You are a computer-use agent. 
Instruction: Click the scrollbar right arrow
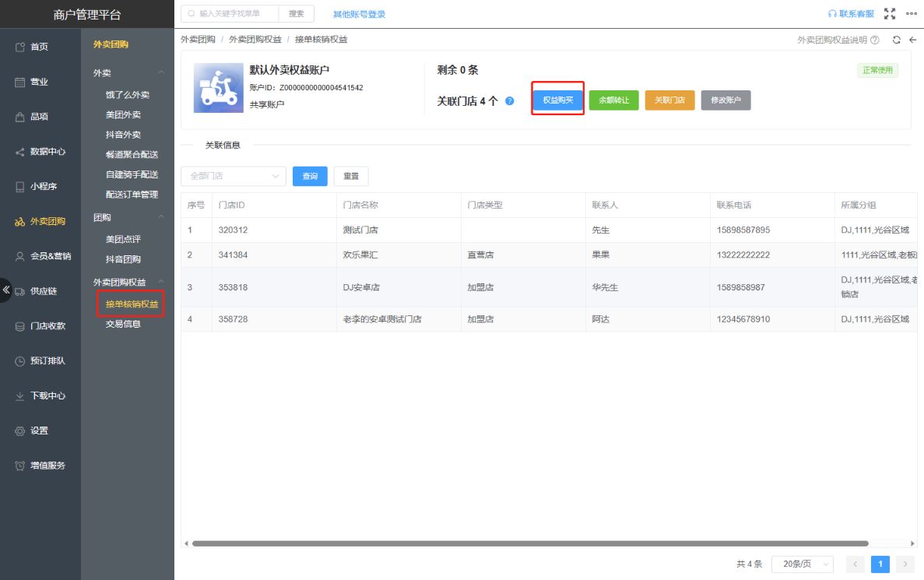[x=912, y=543]
